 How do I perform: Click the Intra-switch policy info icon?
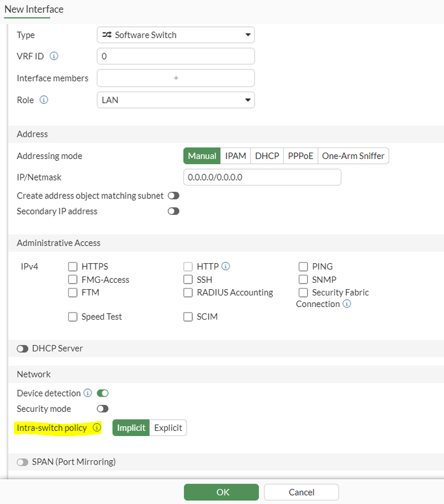[x=97, y=428]
